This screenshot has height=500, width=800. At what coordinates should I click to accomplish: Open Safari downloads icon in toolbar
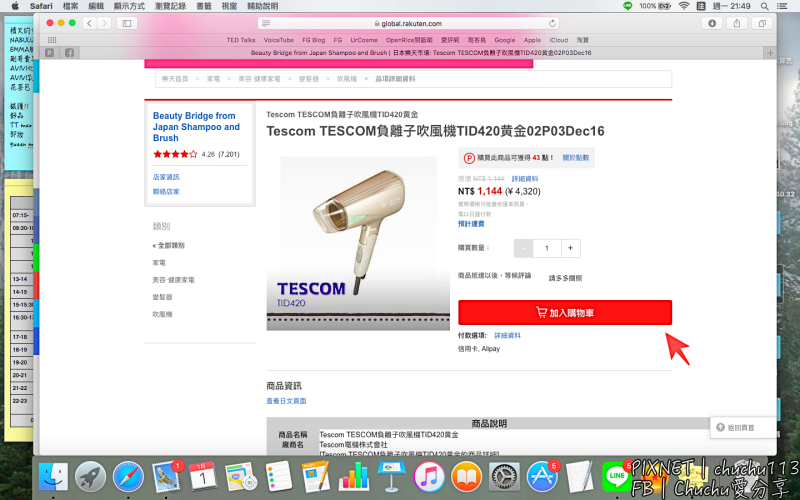coord(712,23)
